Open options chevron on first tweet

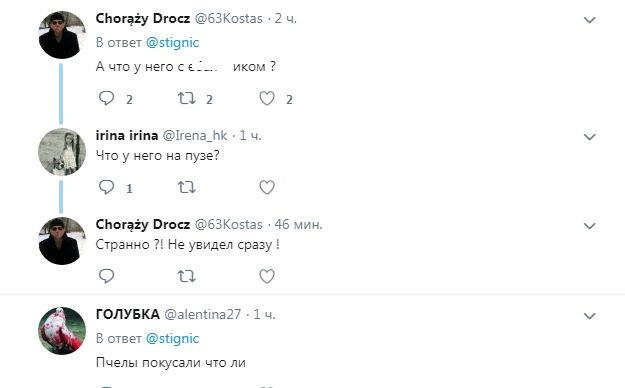590,20
